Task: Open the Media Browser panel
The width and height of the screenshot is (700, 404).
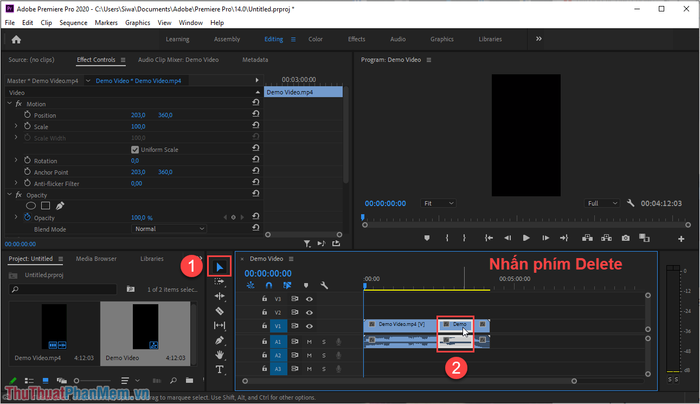Action: coord(96,258)
